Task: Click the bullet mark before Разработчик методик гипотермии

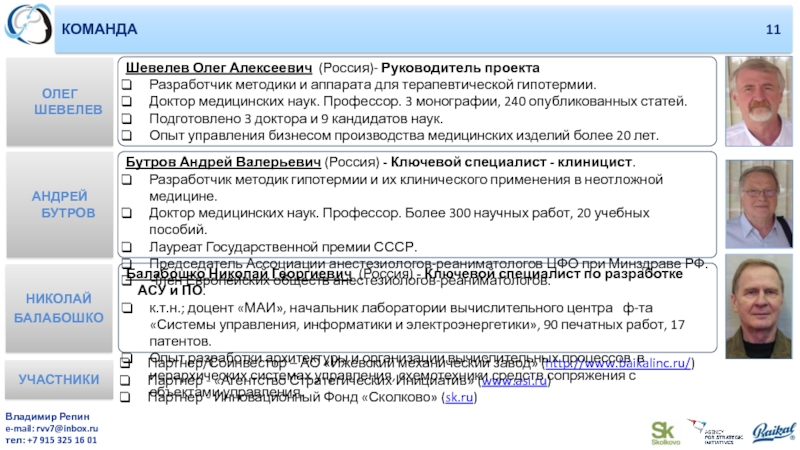Action: 127,180
